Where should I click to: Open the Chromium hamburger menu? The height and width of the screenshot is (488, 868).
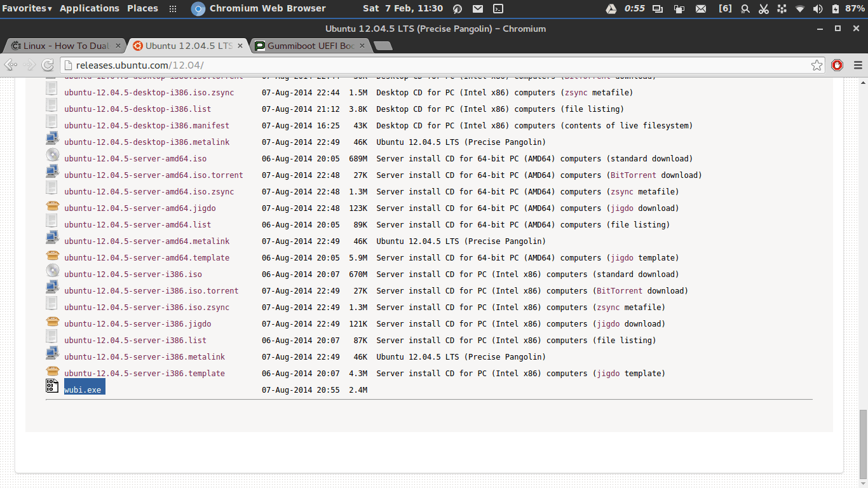click(x=858, y=65)
